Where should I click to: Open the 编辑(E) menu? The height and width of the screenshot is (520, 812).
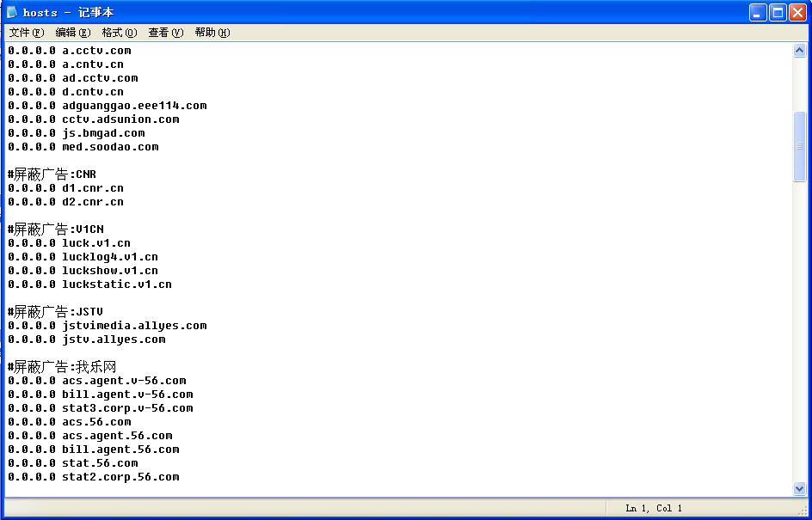[x=73, y=33]
